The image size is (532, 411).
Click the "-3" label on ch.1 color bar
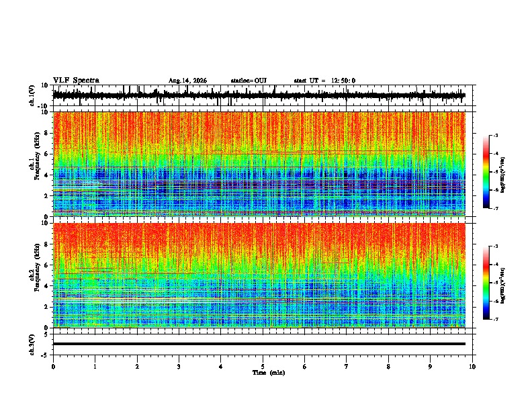(x=495, y=135)
